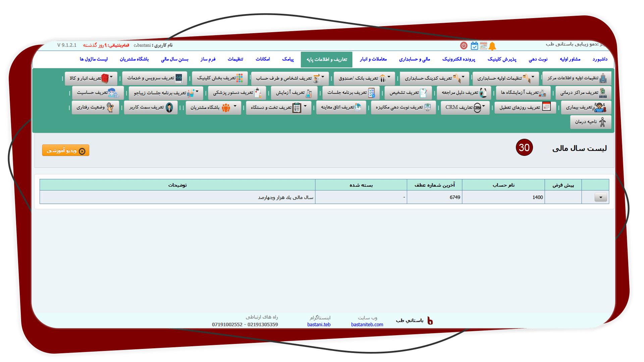Image resolution: width=644 pixels, height=362 pixels.
Task: Open the پرونده الکترونیک menu
Action: tap(459, 59)
